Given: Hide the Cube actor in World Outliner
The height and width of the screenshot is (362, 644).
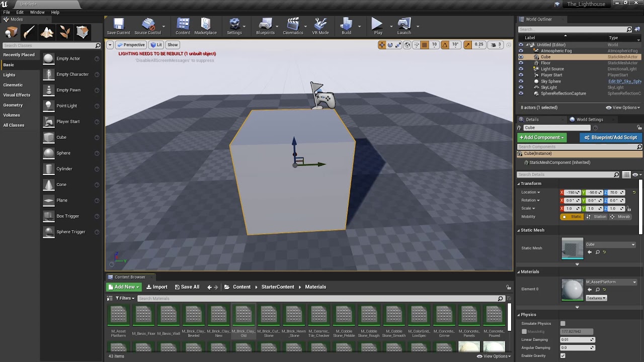Looking at the screenshot, I should tap(521, 57).
